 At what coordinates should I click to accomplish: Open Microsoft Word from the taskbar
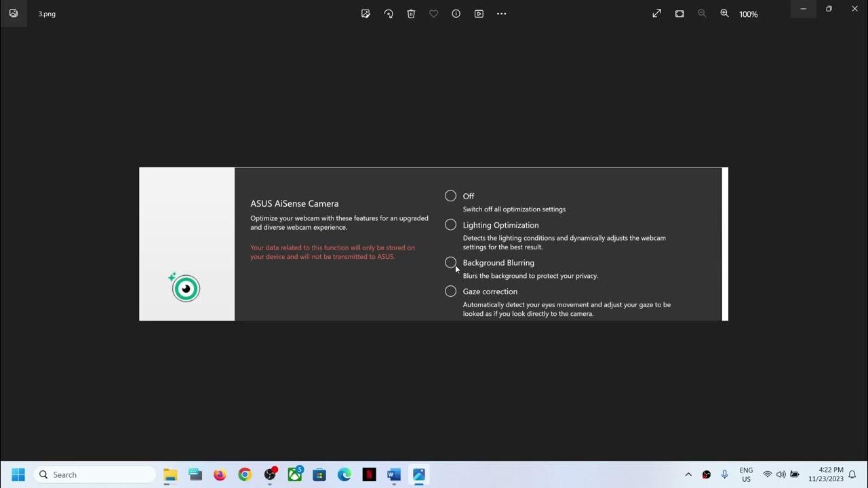coord(394,474)
